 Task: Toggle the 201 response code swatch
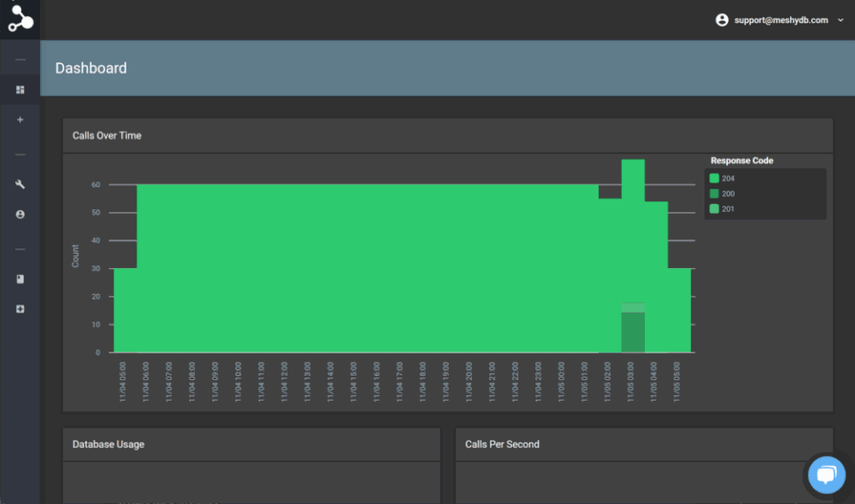point(714,209)
